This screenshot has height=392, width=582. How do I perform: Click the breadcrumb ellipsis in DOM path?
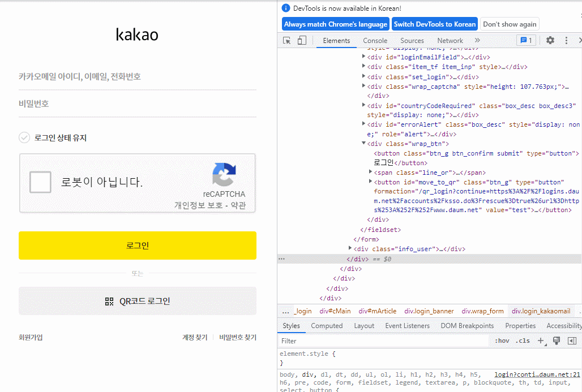pyautogui.click(x=285, y=312)
